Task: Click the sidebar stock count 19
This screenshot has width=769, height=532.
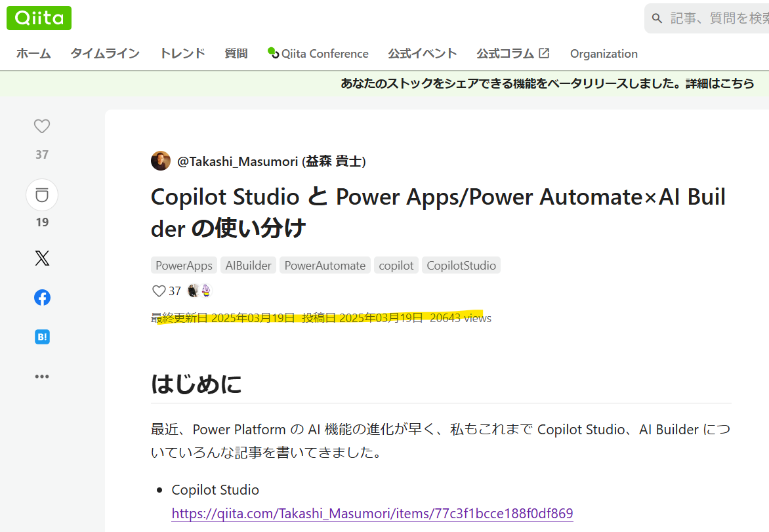Action: point(42,222)
